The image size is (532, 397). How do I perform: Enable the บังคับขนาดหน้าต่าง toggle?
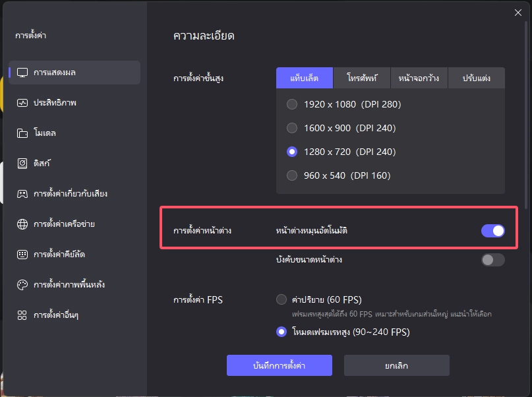492,260
